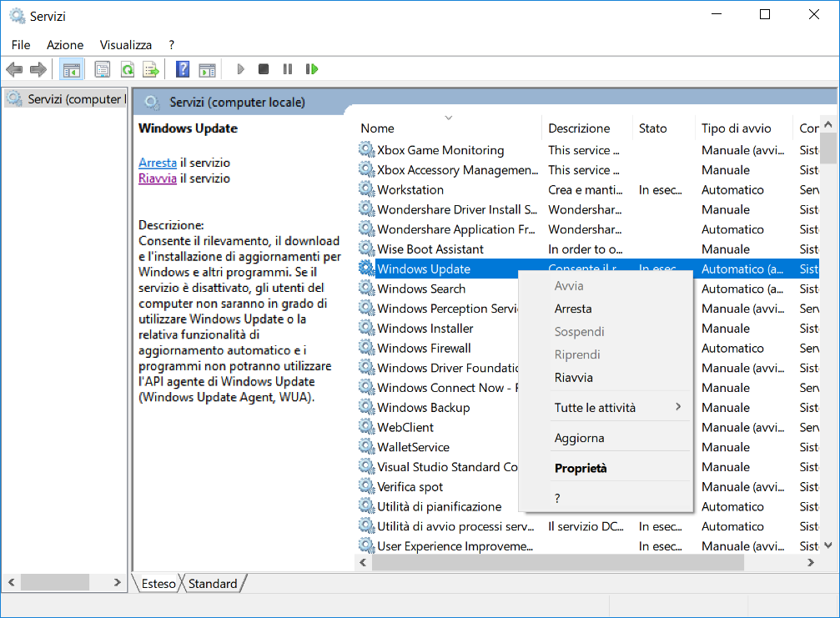
Task: Click the gear icon of Verifica spot
Action: 366,486
